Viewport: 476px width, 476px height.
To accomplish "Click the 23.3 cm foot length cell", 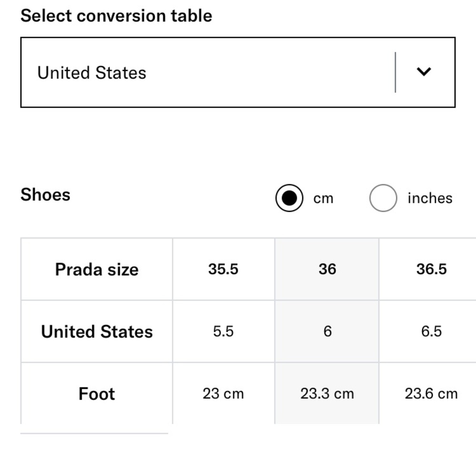I will [327, 394].
